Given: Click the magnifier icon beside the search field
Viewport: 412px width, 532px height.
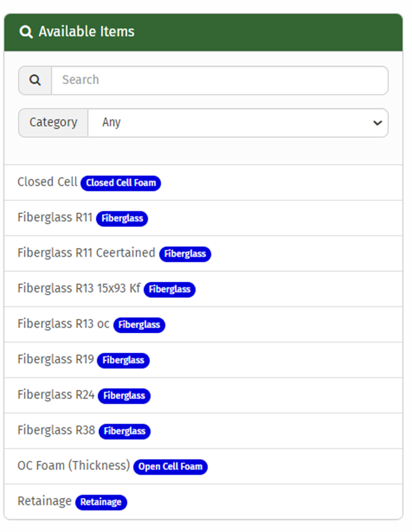Looking at the screenshot, I should 35,80.
